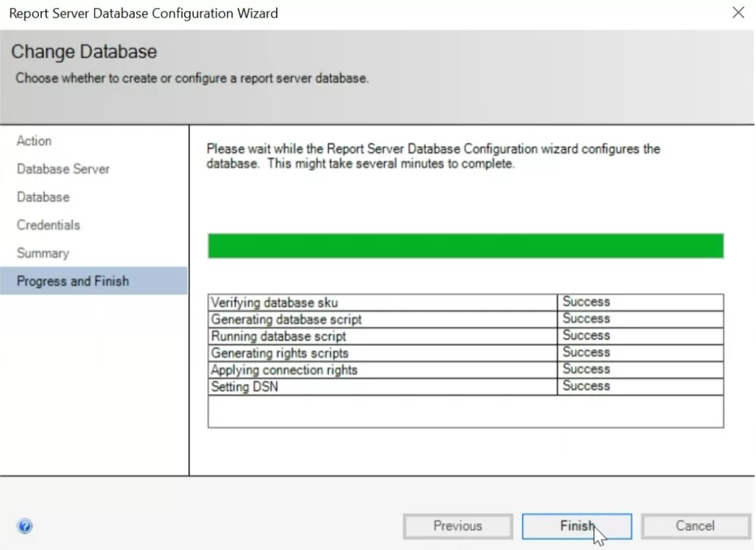This screenshot has width=756, height=550.
Task: Select the Action step in the sidebar
Action: (x=33, y=141)
